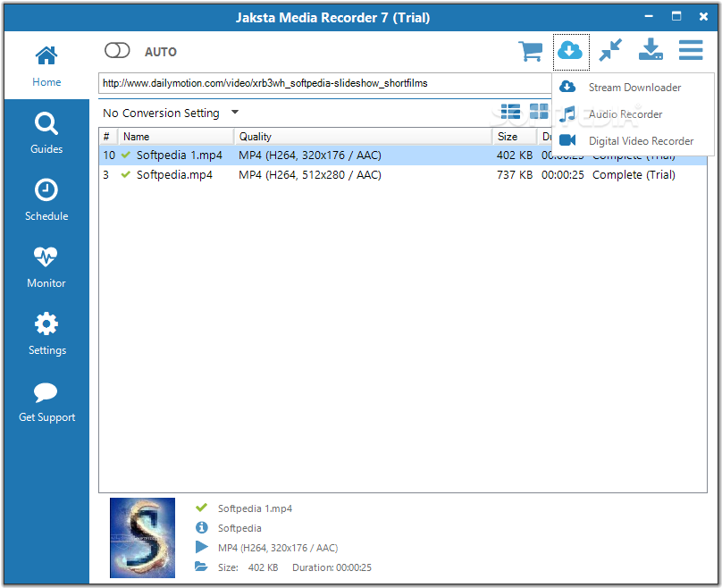This screenshot has width=722, height=588.
Task: Click the download to disk icon
Action: pyautogui.click(x=651, y=50)
